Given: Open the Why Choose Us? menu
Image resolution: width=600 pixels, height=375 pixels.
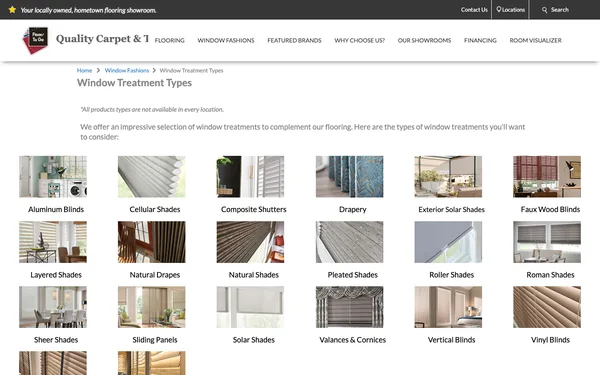Looking at the screenshot, I should (x=359, y=40).
